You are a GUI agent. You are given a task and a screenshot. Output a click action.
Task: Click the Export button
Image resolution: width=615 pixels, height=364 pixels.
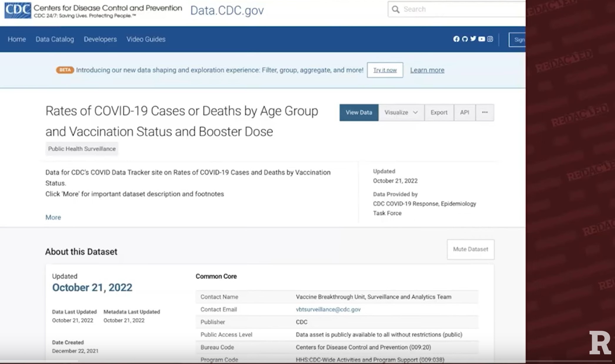pos(439,113)
